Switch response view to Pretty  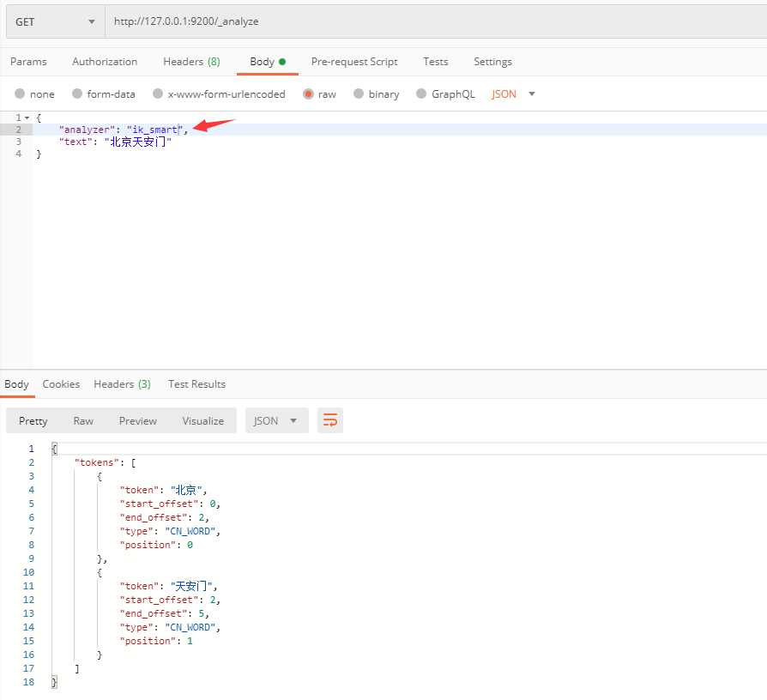[x=33, y=420]
